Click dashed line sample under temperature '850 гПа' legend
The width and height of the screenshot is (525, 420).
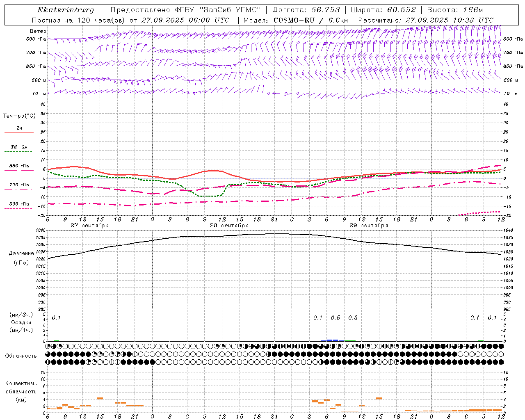pyautogui.click(x=18, y=171)
